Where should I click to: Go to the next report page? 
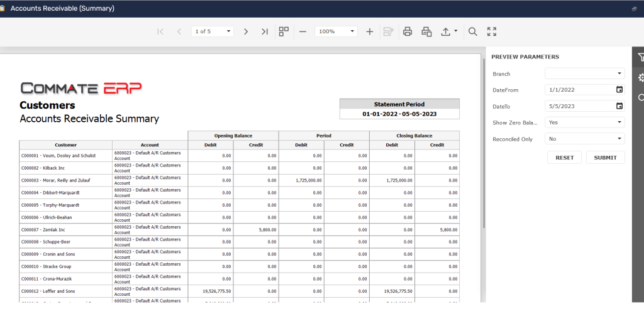[x=246, y=31]
